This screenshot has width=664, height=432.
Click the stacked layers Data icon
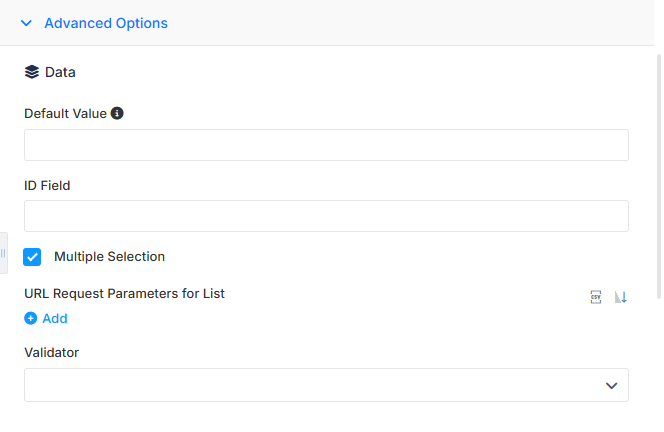32,72
